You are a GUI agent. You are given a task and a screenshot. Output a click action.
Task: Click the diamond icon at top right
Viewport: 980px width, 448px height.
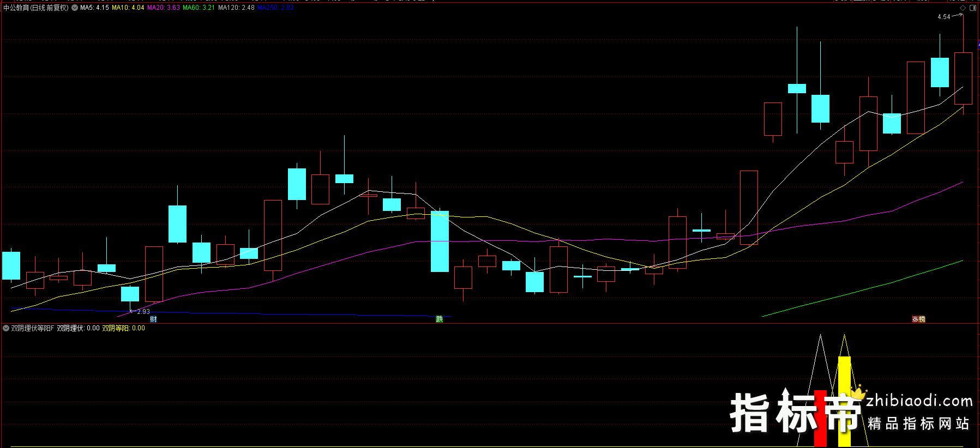(x=963, y=8)
